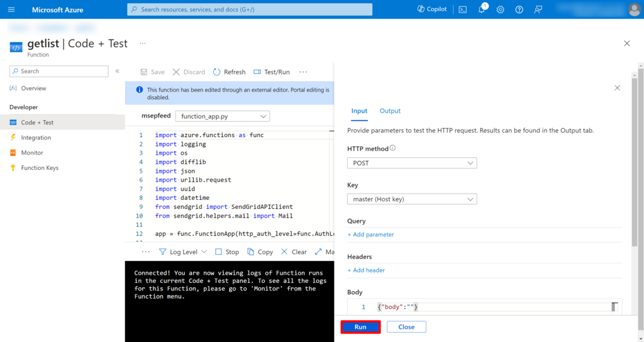644x342 pixels.
Task: Click the 'import difflib' code line
Action: (180, 162)
